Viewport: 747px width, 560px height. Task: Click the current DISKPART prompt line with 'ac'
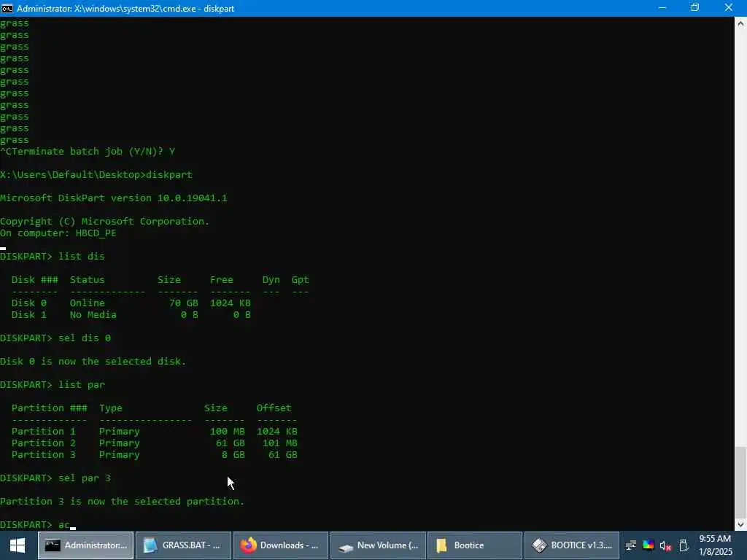pos(38,525)
